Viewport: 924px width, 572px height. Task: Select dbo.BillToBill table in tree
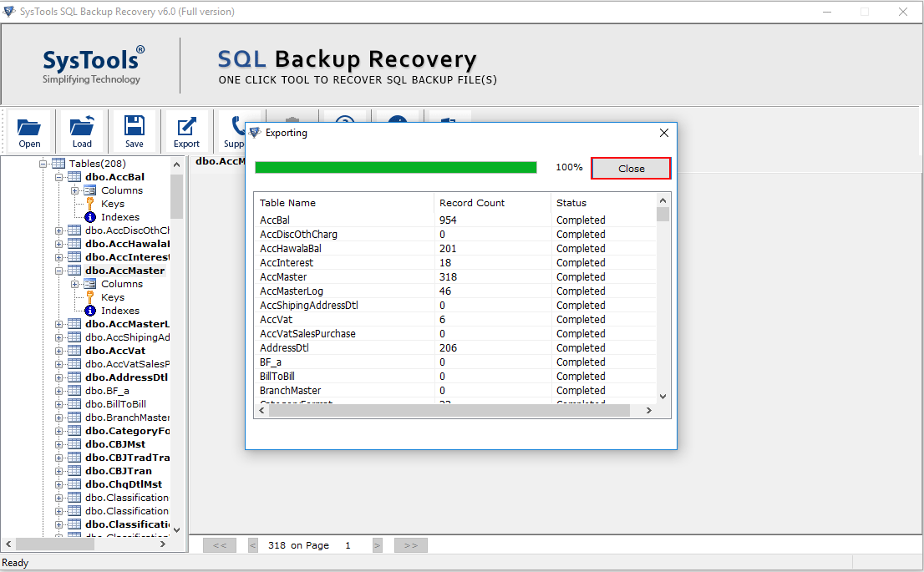tap(115, 404)
